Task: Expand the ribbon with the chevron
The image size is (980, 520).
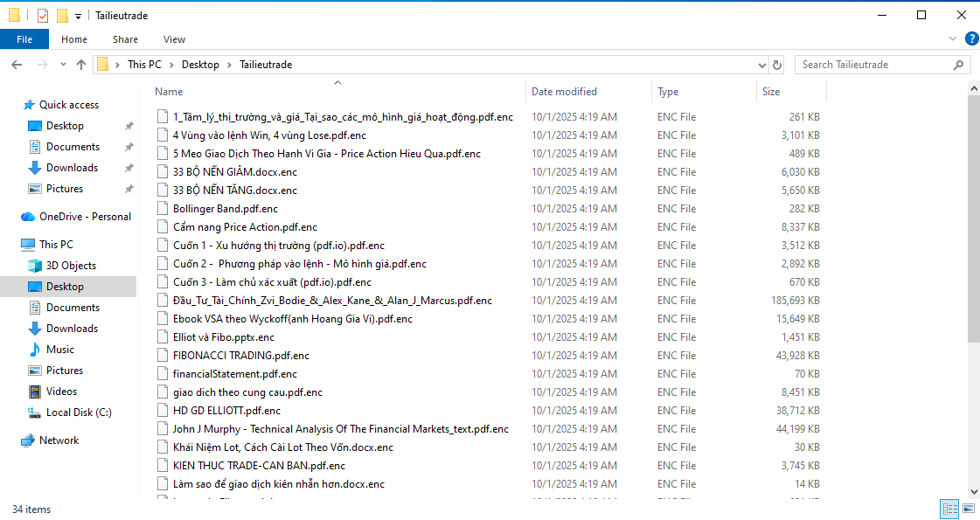Action: pyautogui.click(x=954, y=39)
